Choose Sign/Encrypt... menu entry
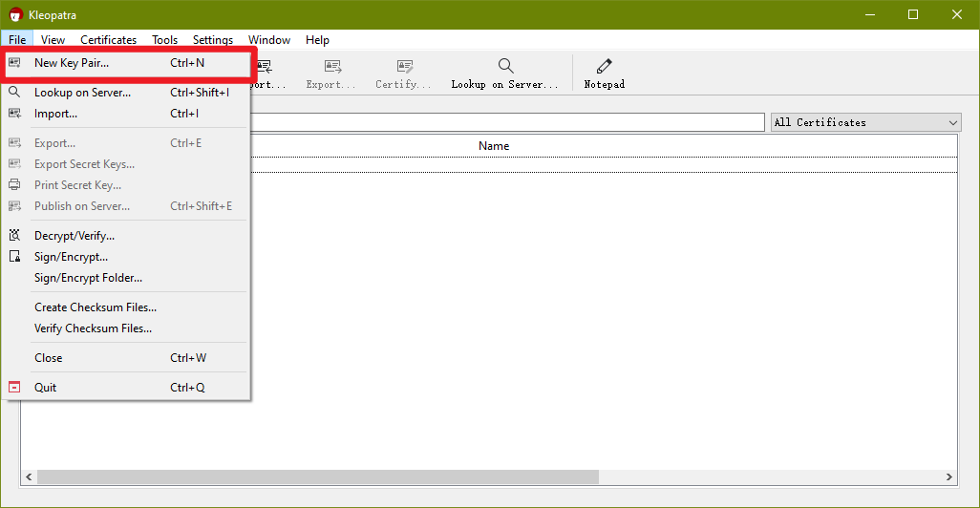This screenshot has width=980, height=508. point(127,257)
